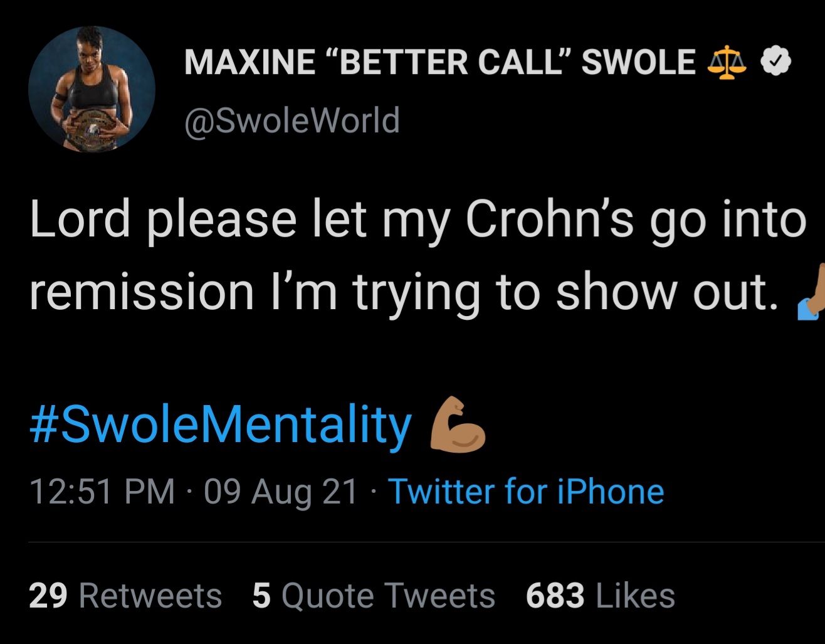Click the cut-off emoji after "show out."

pos(811,293)
